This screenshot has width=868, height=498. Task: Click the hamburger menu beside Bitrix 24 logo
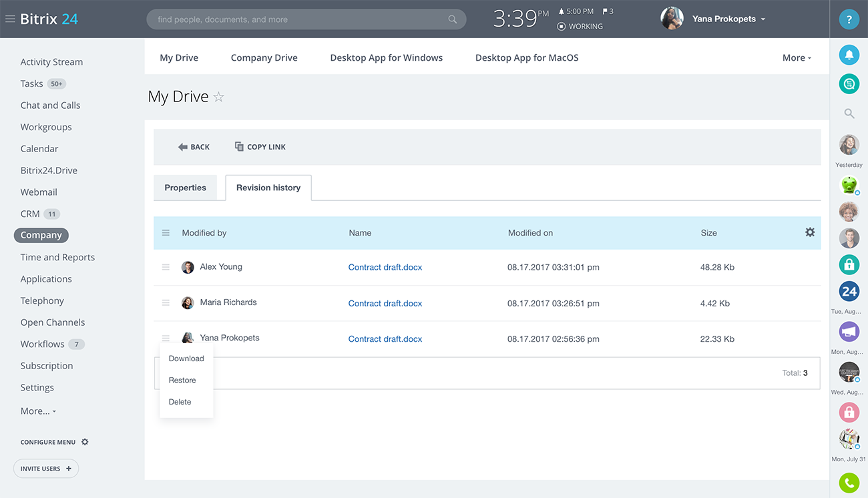pyautogui.click(x=10, y=19)
